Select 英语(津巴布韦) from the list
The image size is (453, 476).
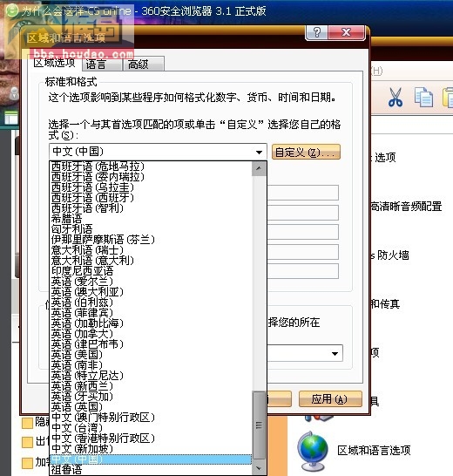coord(151,344)
